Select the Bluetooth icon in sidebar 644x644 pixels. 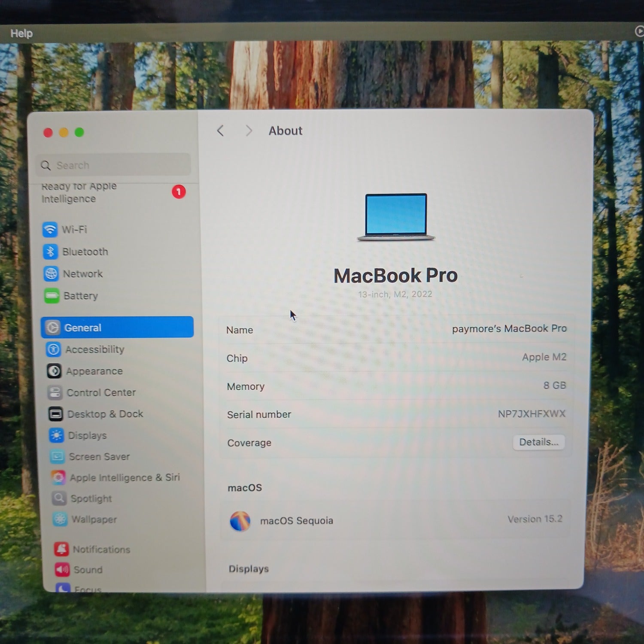pyautogui.click(x=50, y=252)
